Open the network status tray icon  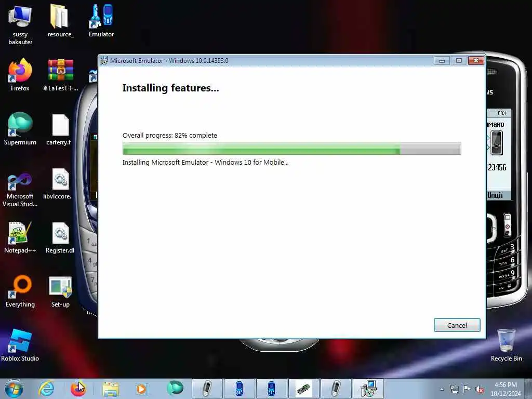(454, 389)
